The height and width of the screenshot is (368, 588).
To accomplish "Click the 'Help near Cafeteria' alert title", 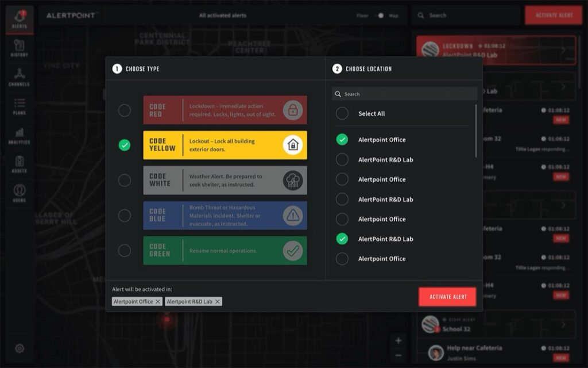I will 474,348.
